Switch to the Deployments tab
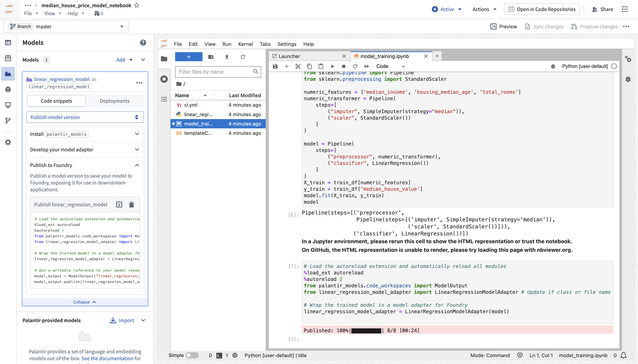The height and width of the screenshot is (364, 638). click(x=115, y=101)
